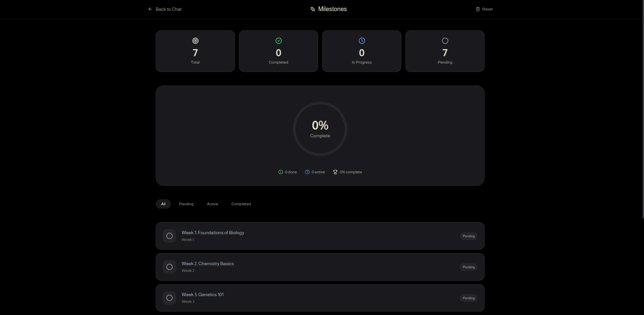The height and width of the screenshot is (315, 644).
Task: Click the 'In Progress' card label
Action: point(362,62)
